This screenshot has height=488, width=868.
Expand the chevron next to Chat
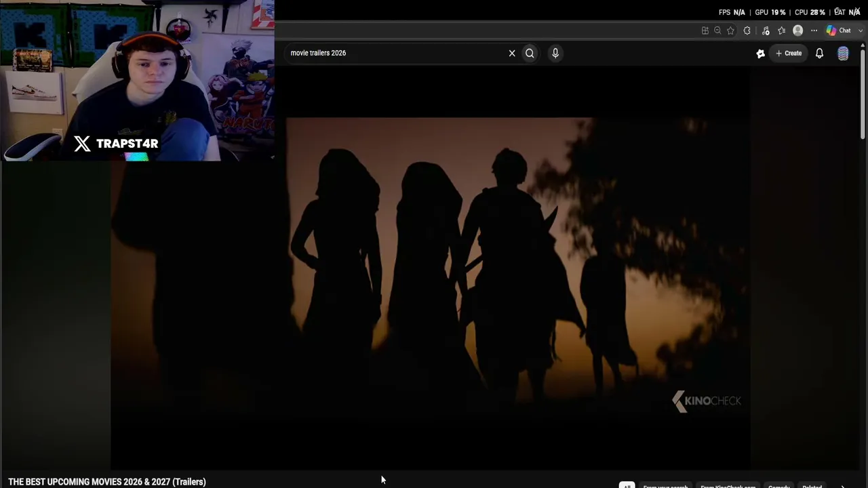point(861,30)
